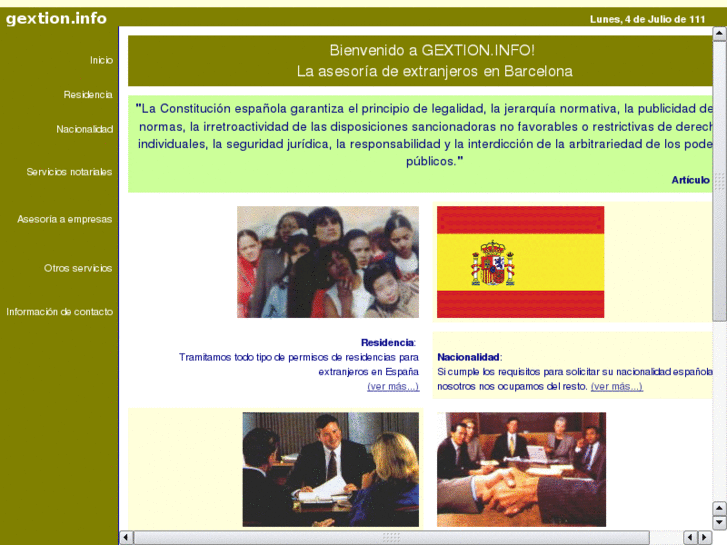
Task: Open Información de contacto page
Action: 59,312
